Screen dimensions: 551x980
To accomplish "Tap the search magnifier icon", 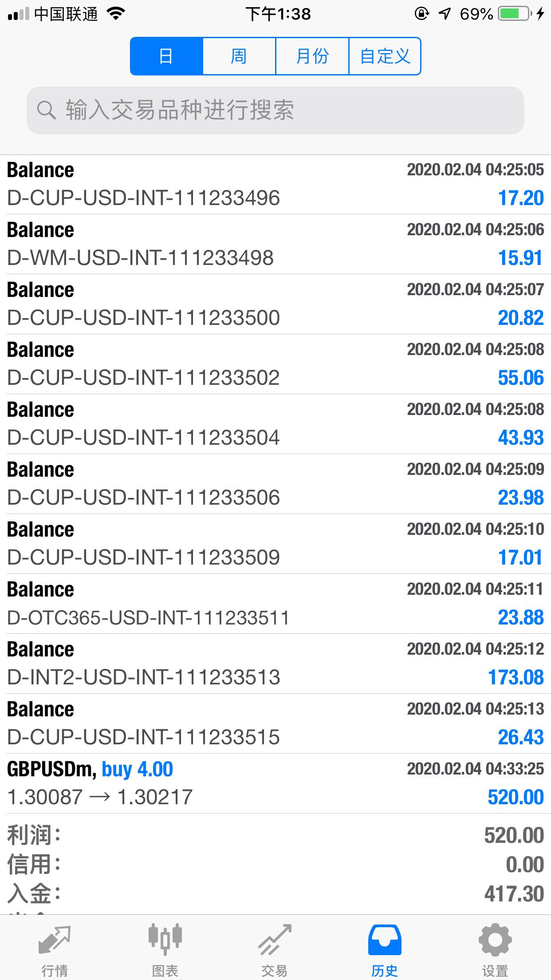I will (x=46, y=110).
